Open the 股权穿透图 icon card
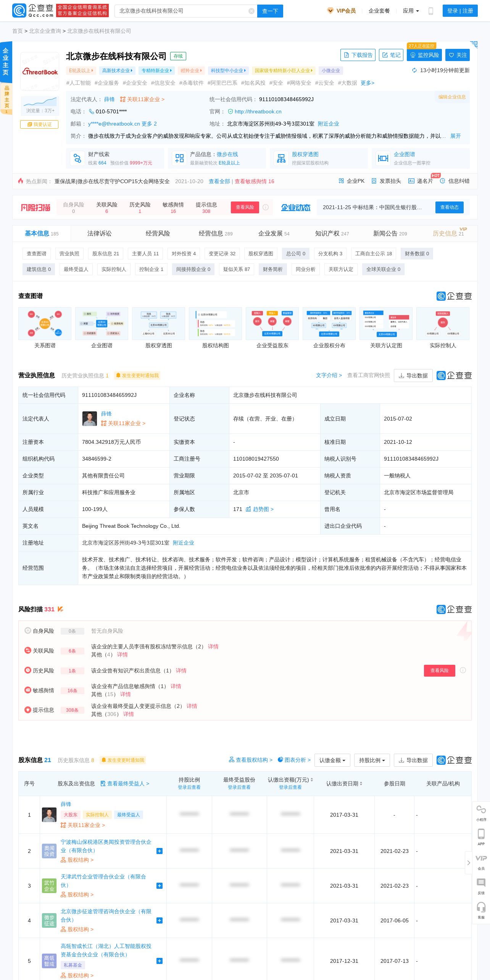The width and height of the screenshot is (490, 980). (281, 158)
